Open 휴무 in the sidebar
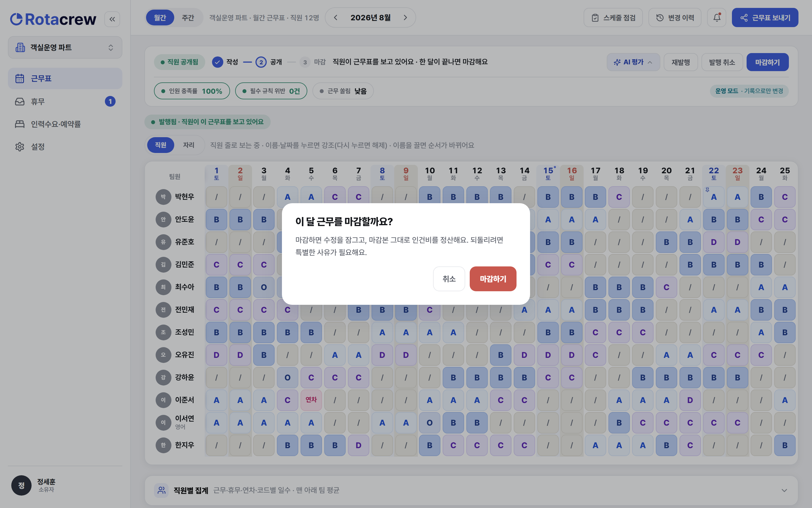This screenshot has width=812, height=508. 65,102
